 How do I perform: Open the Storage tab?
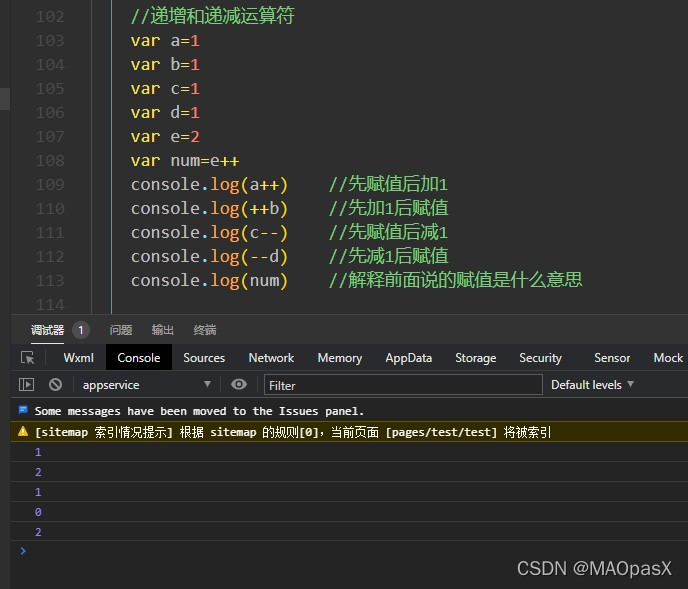pyautogui.click(x=476, y=358)
